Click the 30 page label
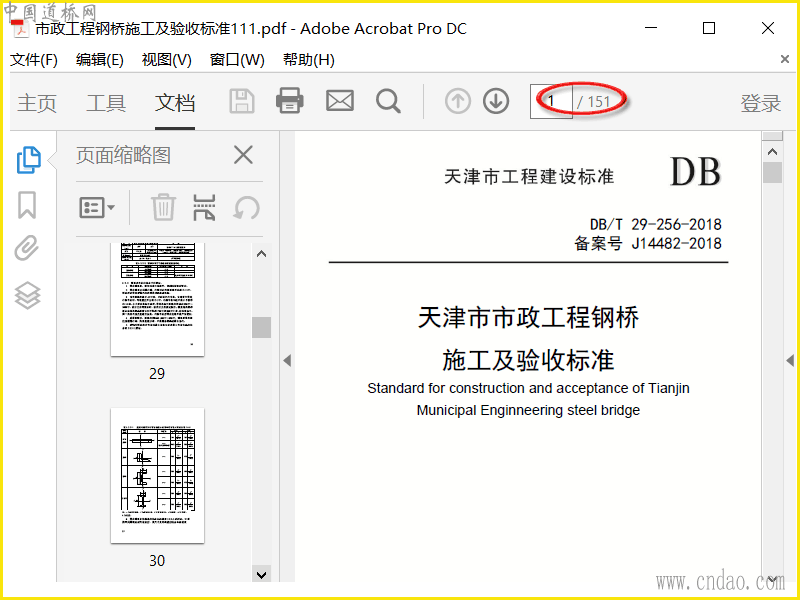Image resolution: width=800 pixels, height=600 pixels. pos(157,561)
